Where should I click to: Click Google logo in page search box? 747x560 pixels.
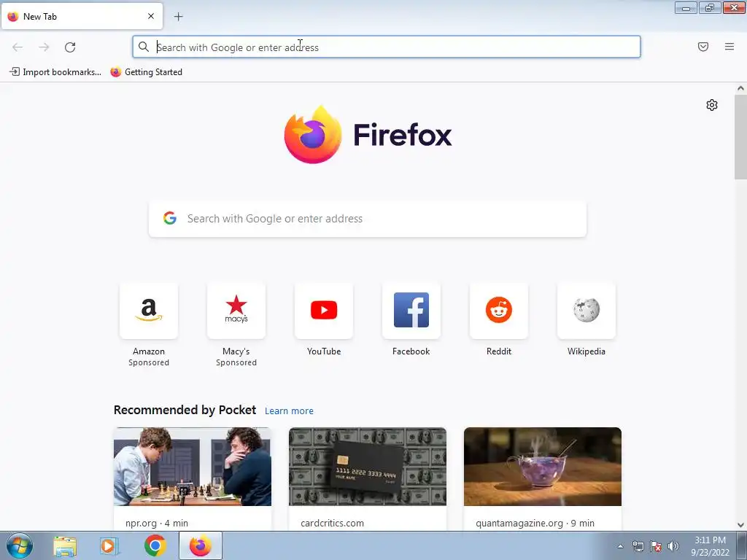tap(169, 218)
